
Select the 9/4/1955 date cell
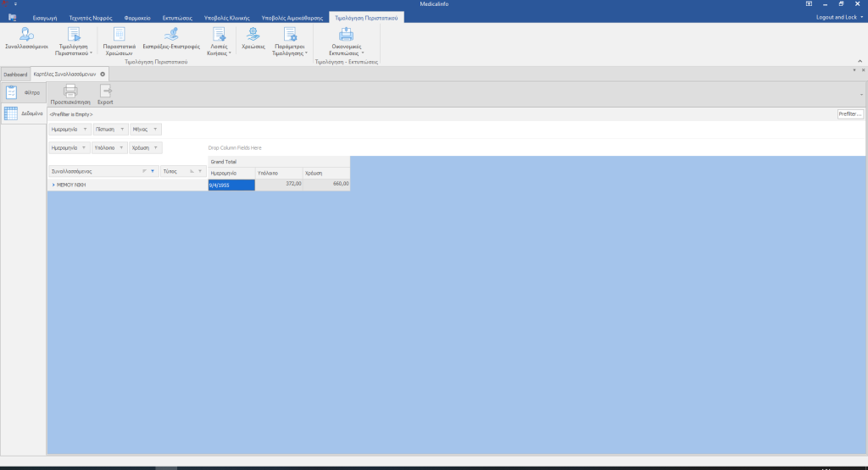pyautogui.click(x=231, y=185)
